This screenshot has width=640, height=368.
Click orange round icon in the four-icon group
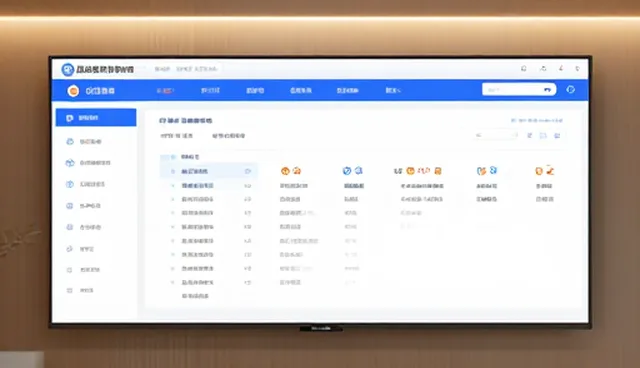(x=411, y=171)
